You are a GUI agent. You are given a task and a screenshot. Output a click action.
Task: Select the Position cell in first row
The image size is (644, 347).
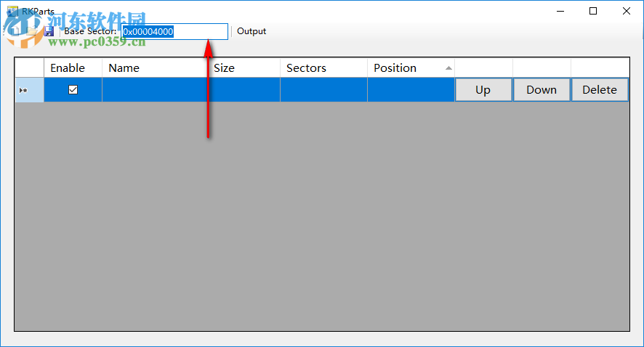pos(411,90)
